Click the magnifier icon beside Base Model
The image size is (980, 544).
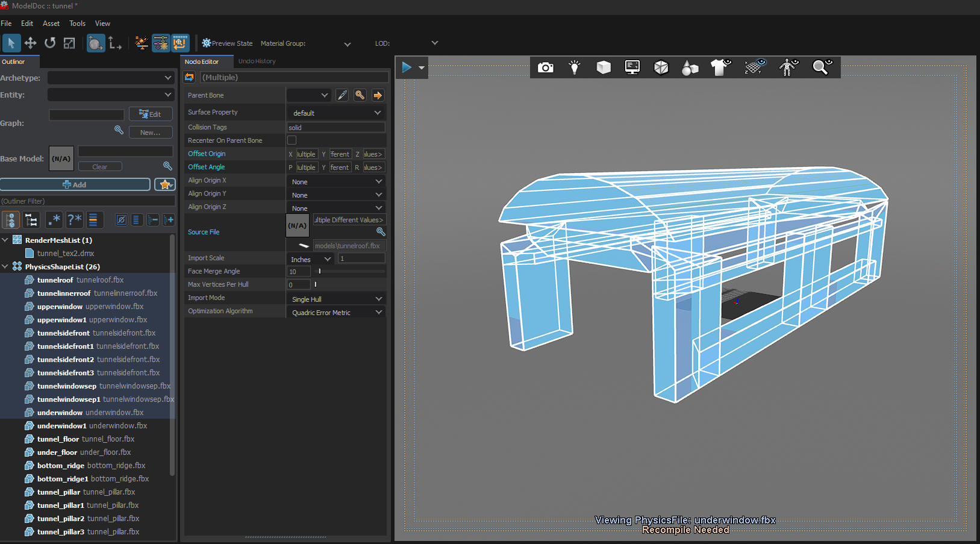pos(168,166)
